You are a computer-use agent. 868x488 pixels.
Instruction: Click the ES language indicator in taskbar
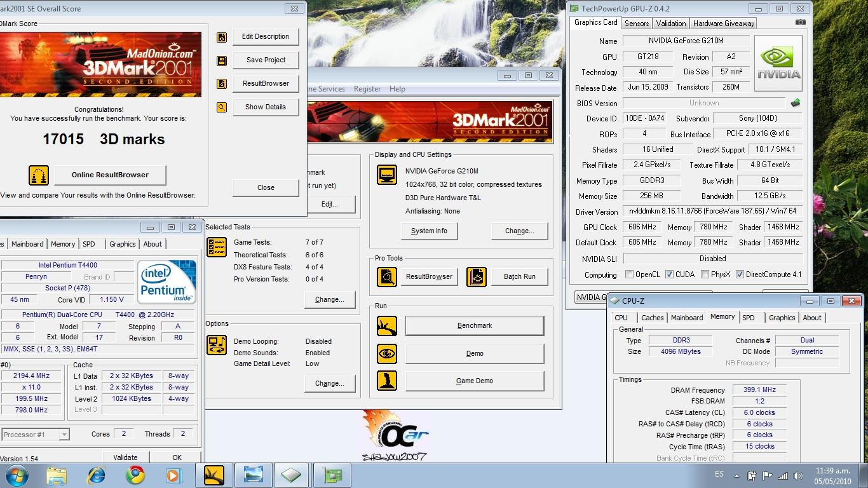[719, 475]
